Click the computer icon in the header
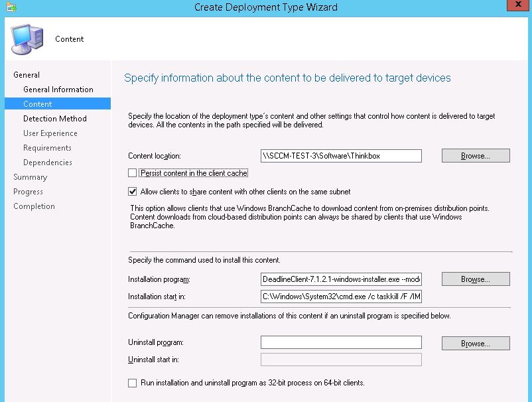 tap(28, 39)
